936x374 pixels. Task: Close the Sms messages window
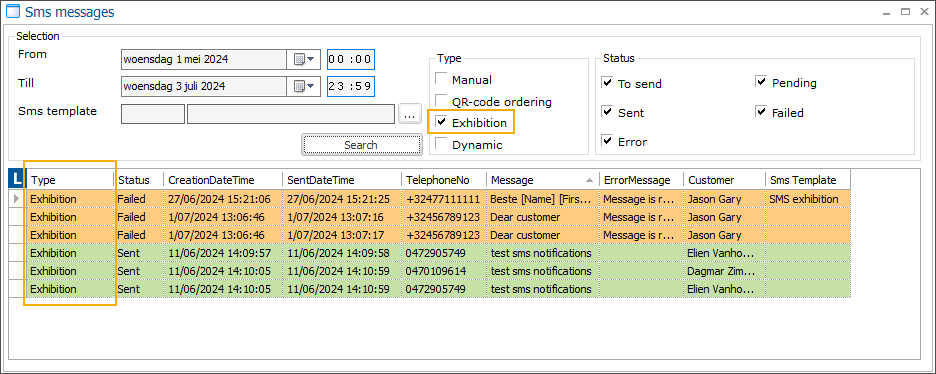click(x=923, y=11)
